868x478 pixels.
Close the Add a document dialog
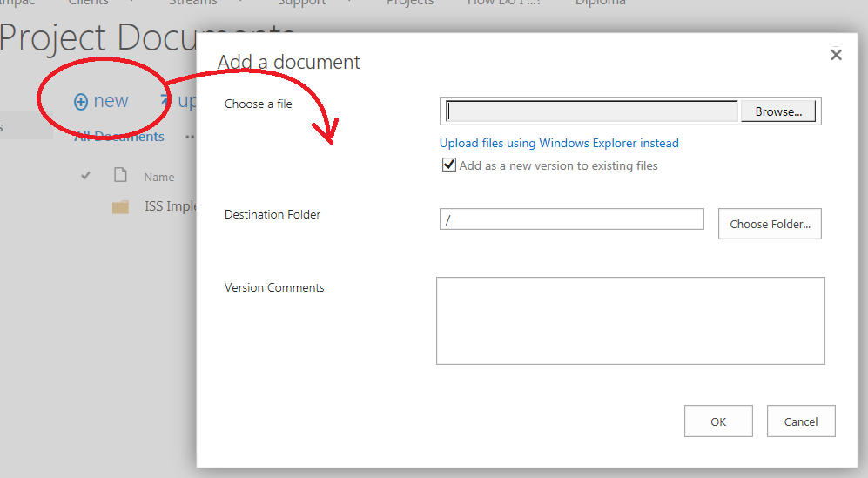[836, 55]
